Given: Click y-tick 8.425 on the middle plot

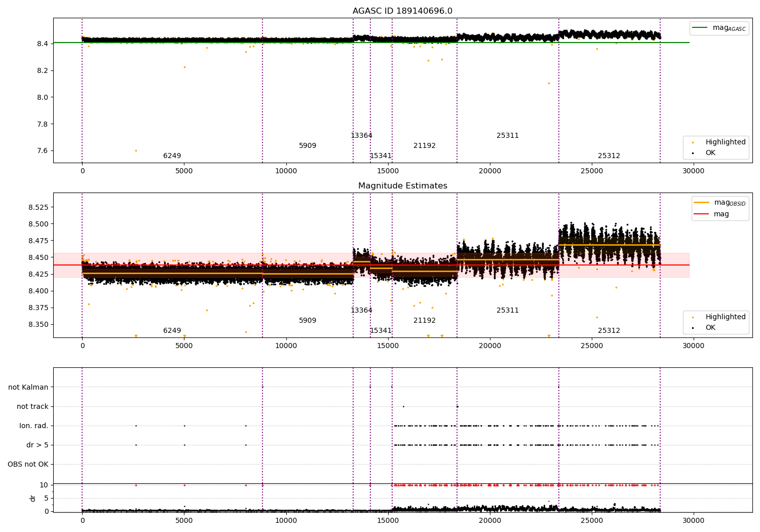Looking at the screenshot, I should (x=39, y=274).
